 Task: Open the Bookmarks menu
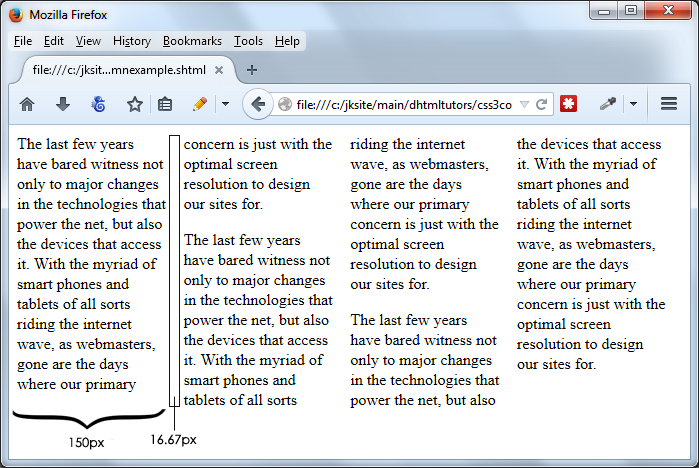pos(192,41)
